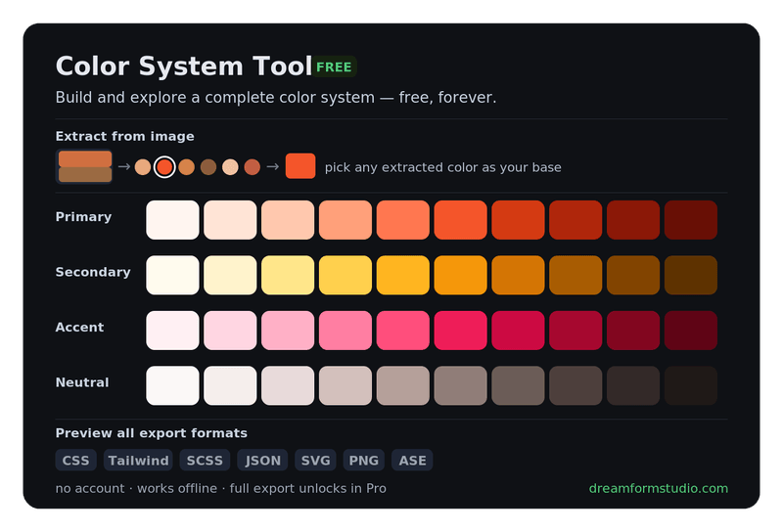Screen dimensions: 783x532
Task: Select the ringed orange-red extracted color dot
Action: pyautogui.click(x=164, y=166)
